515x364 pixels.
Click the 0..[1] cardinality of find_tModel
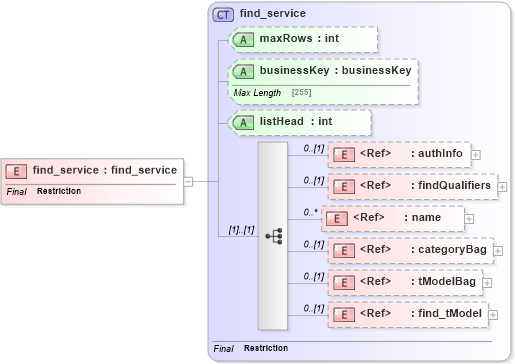(x=314, y=308)
